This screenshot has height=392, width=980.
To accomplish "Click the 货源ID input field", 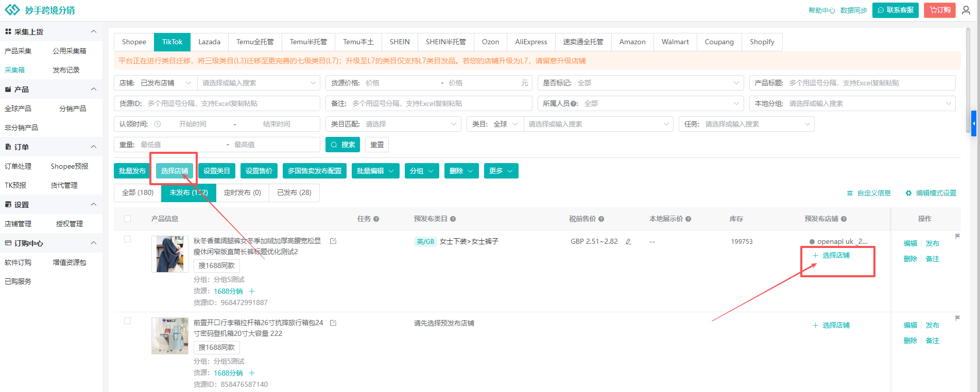I will [217, 103].
